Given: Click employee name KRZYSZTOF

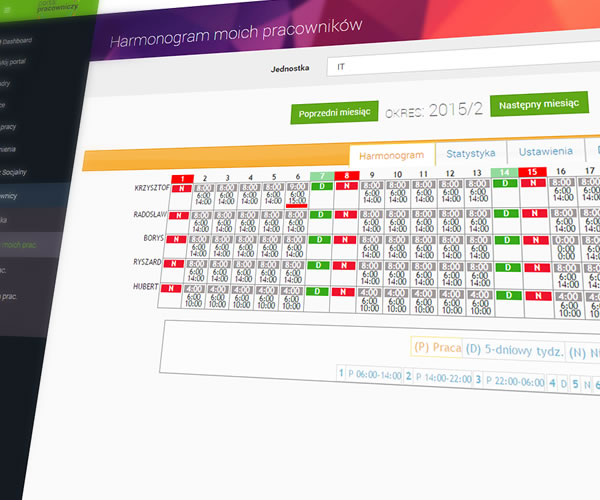Looking at the screenshot, I should 152,188.
